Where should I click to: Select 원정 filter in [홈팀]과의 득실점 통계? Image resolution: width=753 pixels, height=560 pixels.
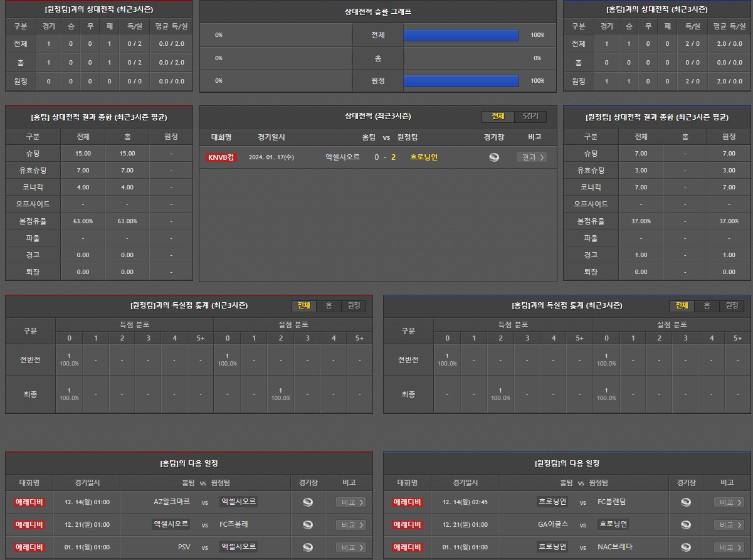(x=732, y=305)
